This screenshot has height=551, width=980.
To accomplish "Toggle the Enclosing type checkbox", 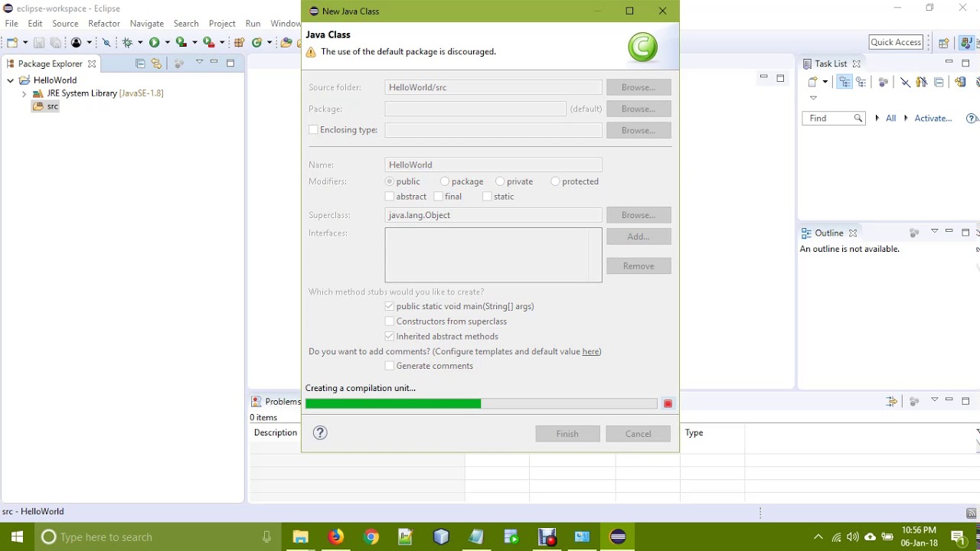I will pos(313,130).
